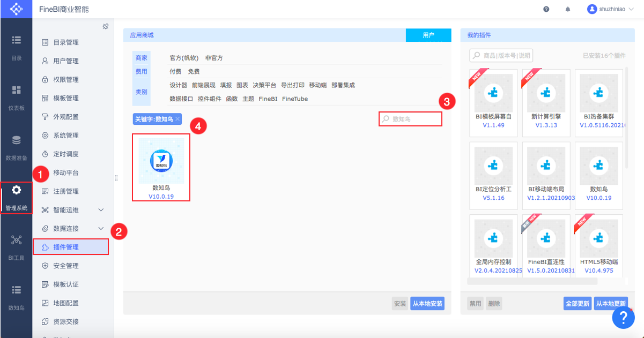Select the 数知鸟 plugin in the store
644x338 pixels.
point(161,167)
